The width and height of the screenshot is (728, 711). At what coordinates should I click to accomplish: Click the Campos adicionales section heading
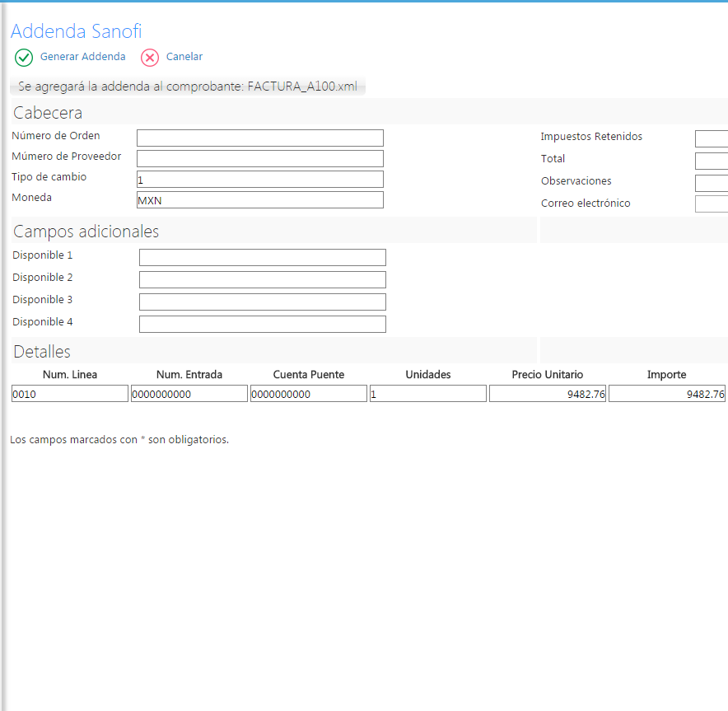[x=86, y=232]
